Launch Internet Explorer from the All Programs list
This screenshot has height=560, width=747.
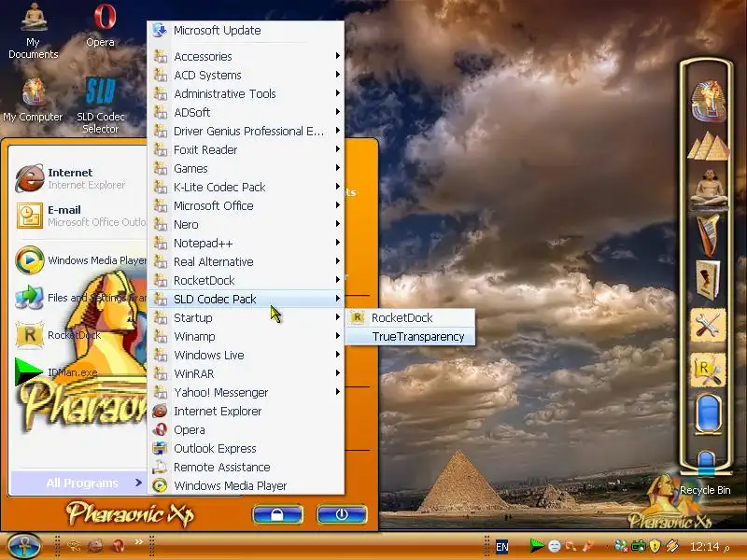246,411
